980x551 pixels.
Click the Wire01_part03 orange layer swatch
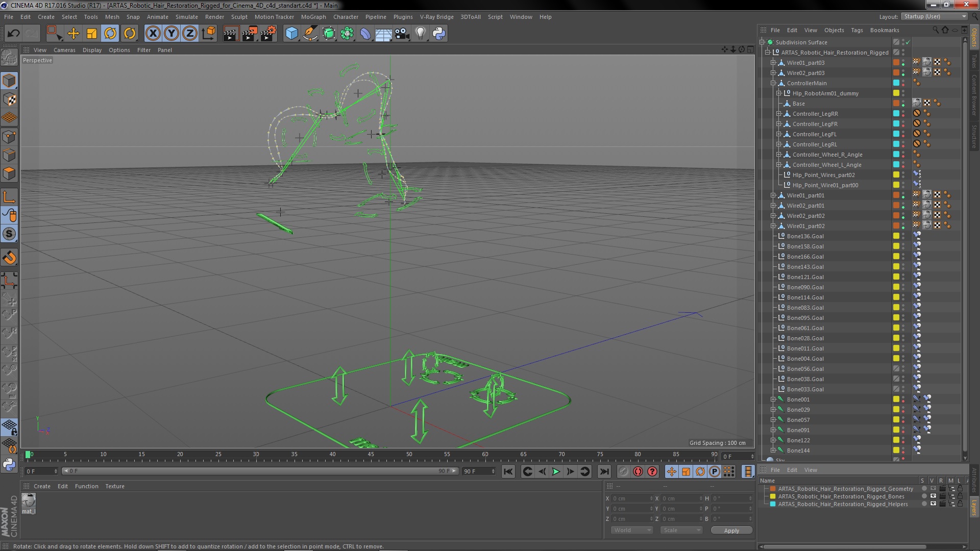point(896,63)
